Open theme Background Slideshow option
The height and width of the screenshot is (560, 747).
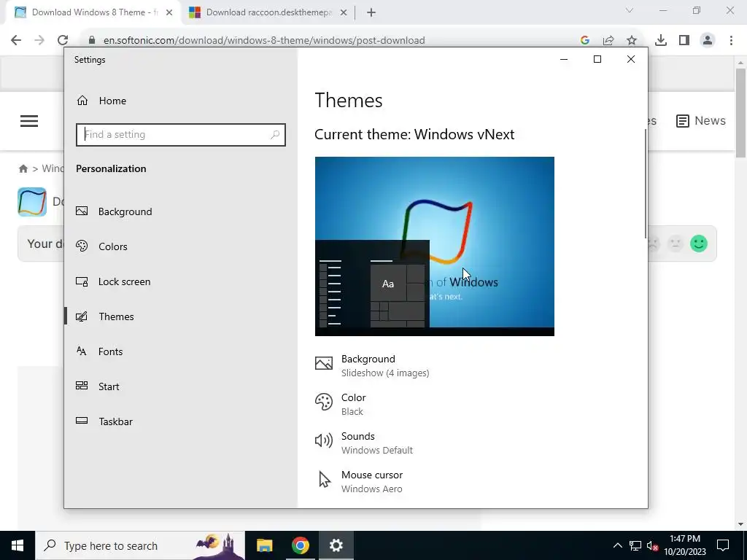(372, 366)
